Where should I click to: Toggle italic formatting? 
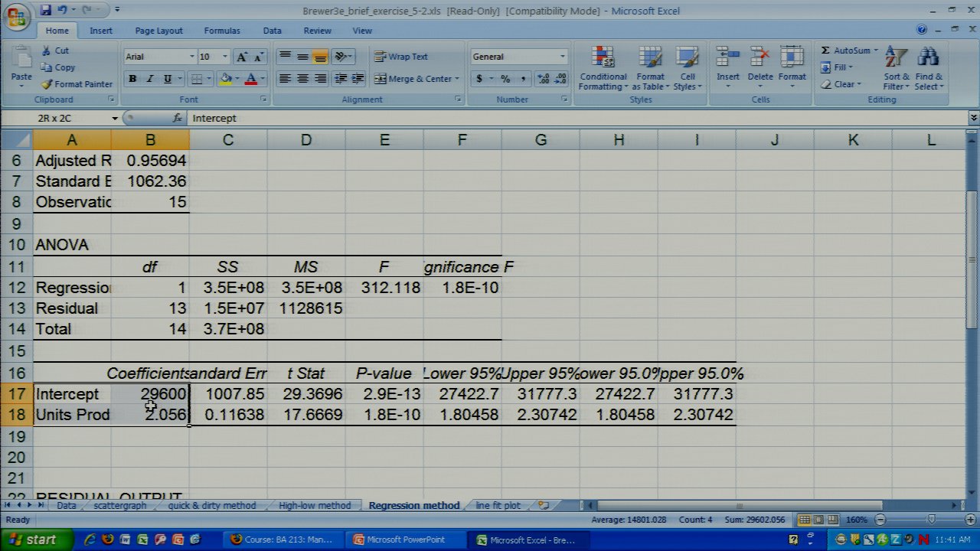tap(150, 79)
